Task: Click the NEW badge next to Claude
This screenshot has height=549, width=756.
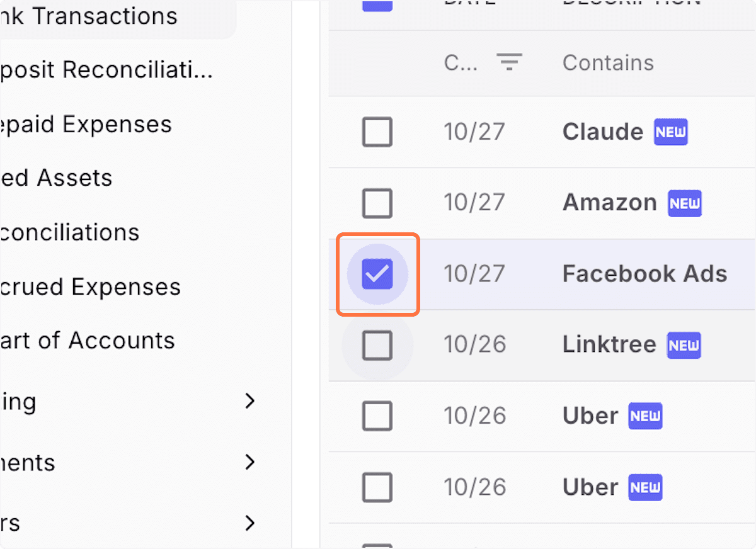Action: coord(670,132)
